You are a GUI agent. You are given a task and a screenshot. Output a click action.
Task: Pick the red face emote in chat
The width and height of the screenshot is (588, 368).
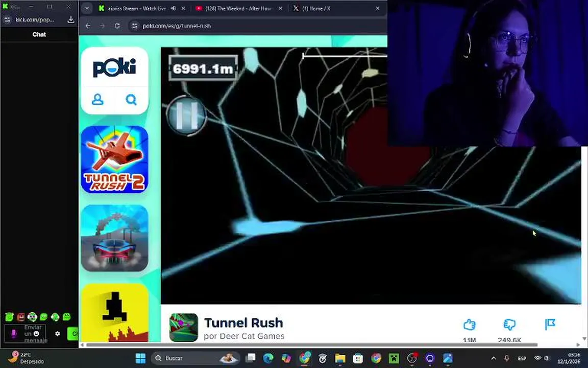pyautogui.click(x=21, y=317)
